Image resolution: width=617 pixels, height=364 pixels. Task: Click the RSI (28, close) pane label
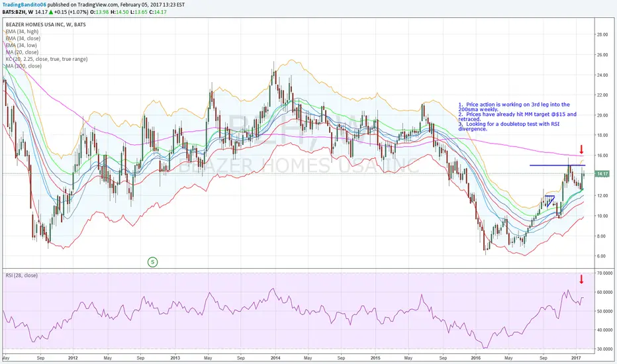click(x=22, y=275)
